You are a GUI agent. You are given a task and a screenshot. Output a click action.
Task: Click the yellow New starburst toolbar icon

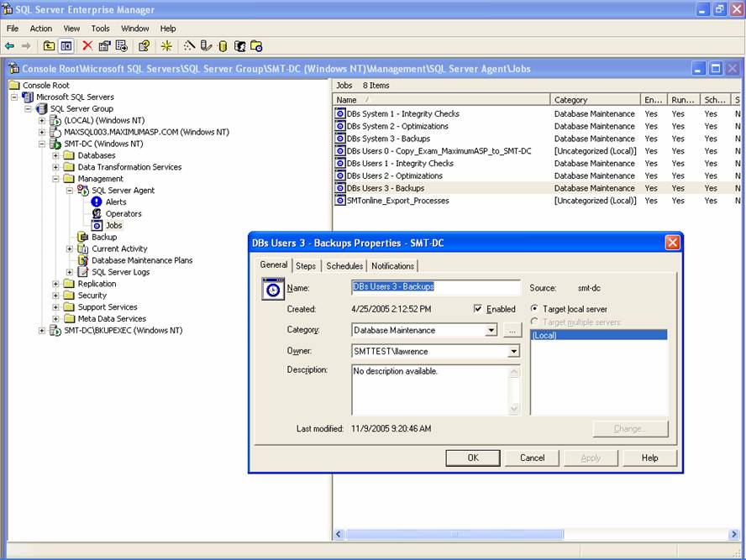pyautogui.click(x=166, y=46)
